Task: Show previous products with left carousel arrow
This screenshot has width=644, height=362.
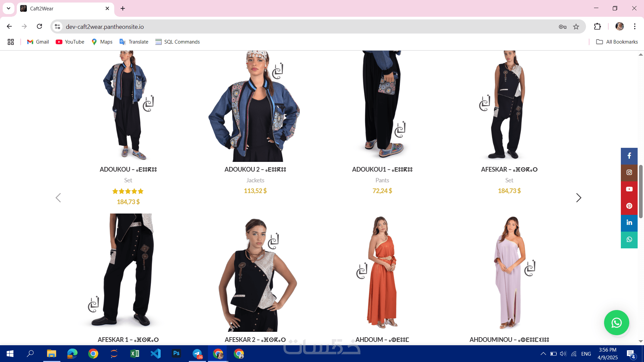Action: 58,198
